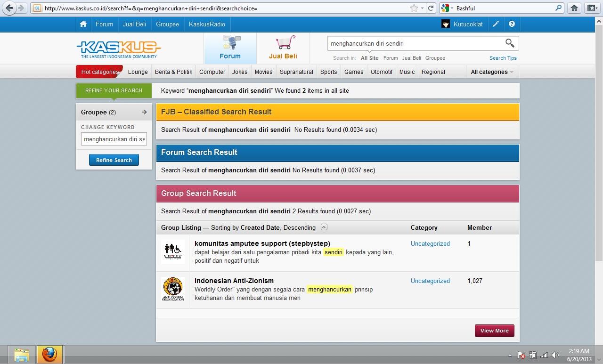603x364 pixels.
Task: Set search scope to Jual Beli
Action: pos(411,58)
